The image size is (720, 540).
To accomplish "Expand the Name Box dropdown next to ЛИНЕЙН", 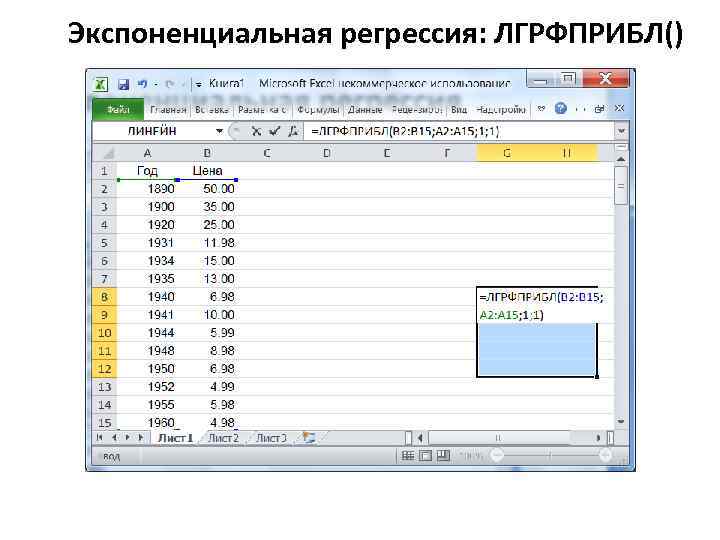I will [219, 131].
